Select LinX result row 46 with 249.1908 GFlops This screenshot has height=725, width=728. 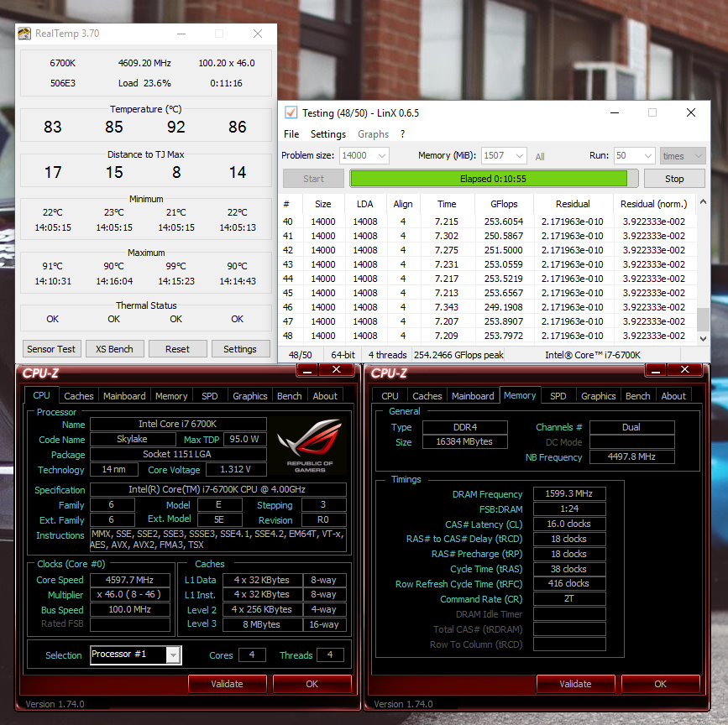[x=486, y=307]
